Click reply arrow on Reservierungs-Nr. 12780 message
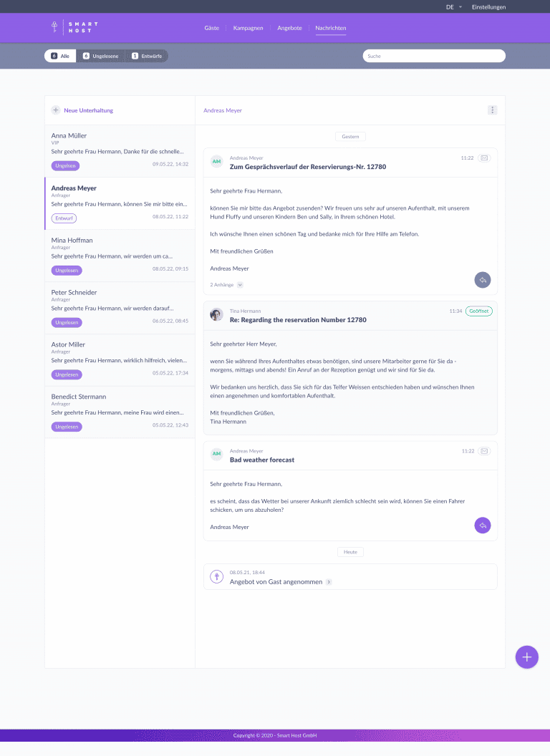This screenshot has width=550, height=756. click(x=483, y=280)
